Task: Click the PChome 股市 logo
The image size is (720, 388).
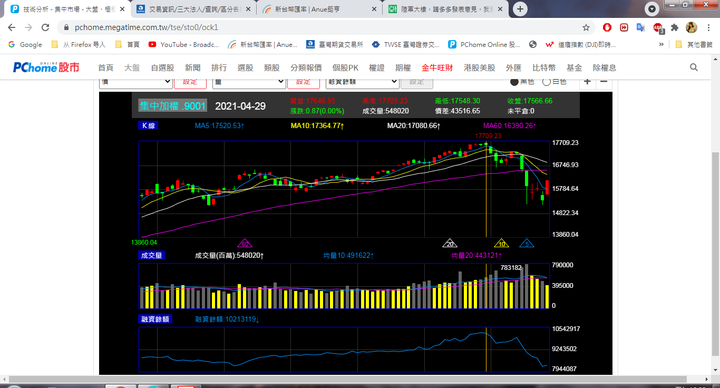Action: pos(46,67)
